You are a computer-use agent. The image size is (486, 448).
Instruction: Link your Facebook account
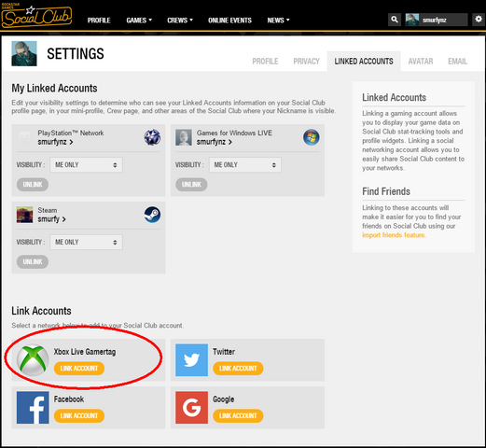[x=79, y=416]
